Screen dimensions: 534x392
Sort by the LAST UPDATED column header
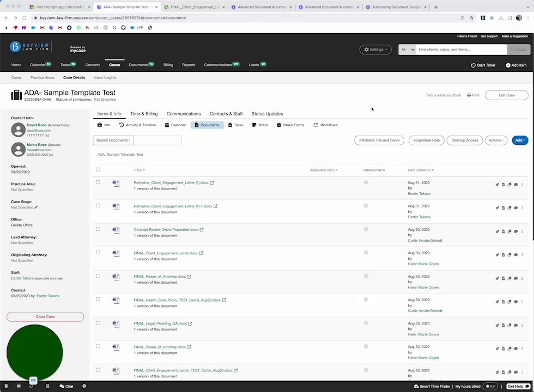point(421,170)
